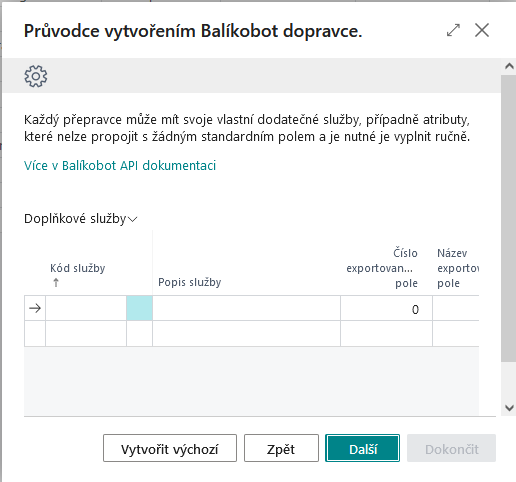The image size is (516, 482).
Task: Open Více v Balíkobot API dokumentaci link
Action: 120,165
